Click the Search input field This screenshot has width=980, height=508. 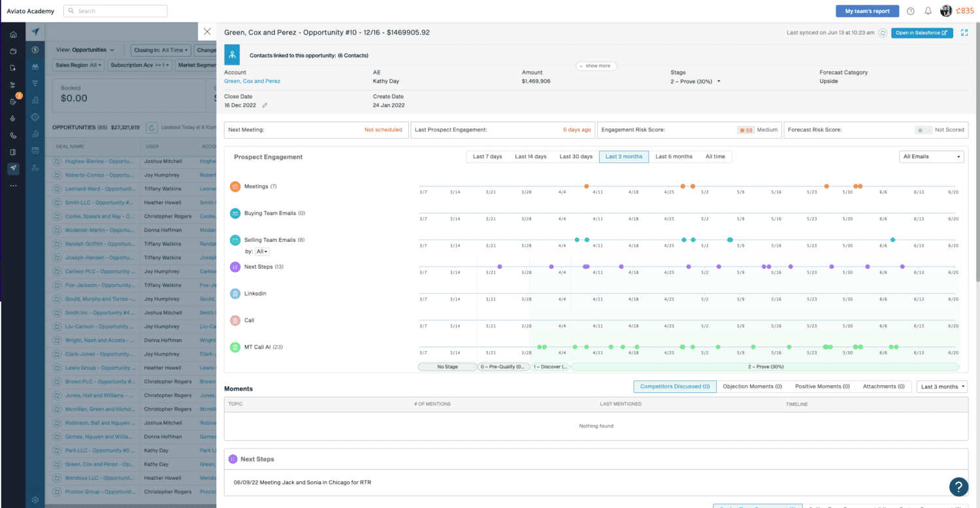(116, 11)
